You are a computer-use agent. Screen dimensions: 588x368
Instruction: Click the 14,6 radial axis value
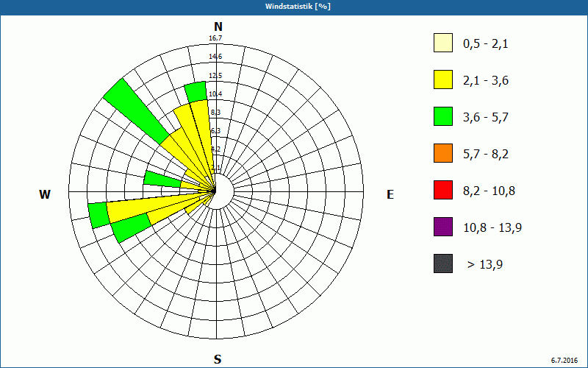215,57
